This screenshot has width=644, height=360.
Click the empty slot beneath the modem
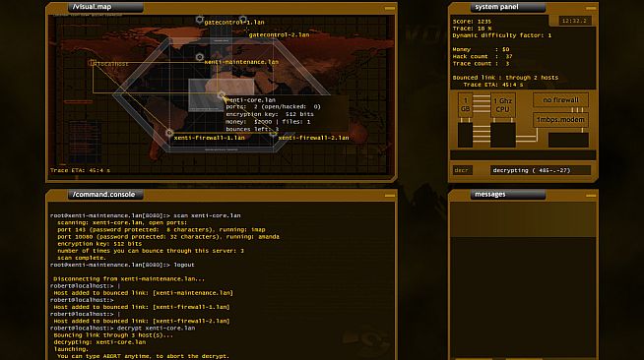tap(568, 140)
